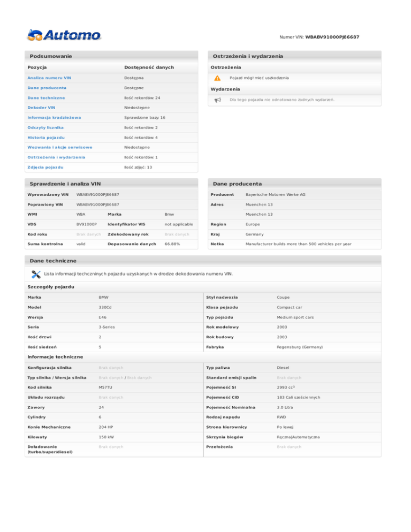Open Zdjęcia pojazdu link
411x532 pixels.
point(45,167)
